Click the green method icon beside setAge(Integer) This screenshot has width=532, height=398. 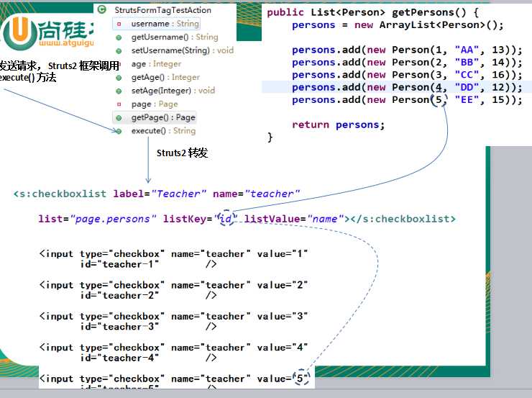119,91
